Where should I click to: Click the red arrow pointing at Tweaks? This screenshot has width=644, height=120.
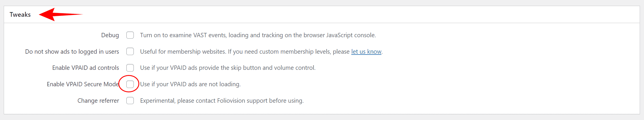click(61, 14)
